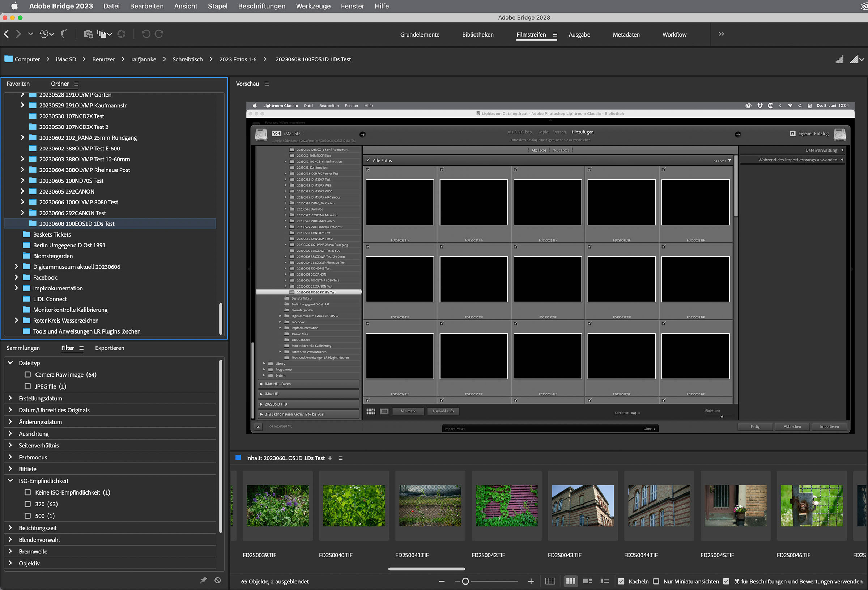Navigate to 2023 Fotos 1-6 breadcrumb
This screenshot has height=590, width=868.
coord(238,59)
